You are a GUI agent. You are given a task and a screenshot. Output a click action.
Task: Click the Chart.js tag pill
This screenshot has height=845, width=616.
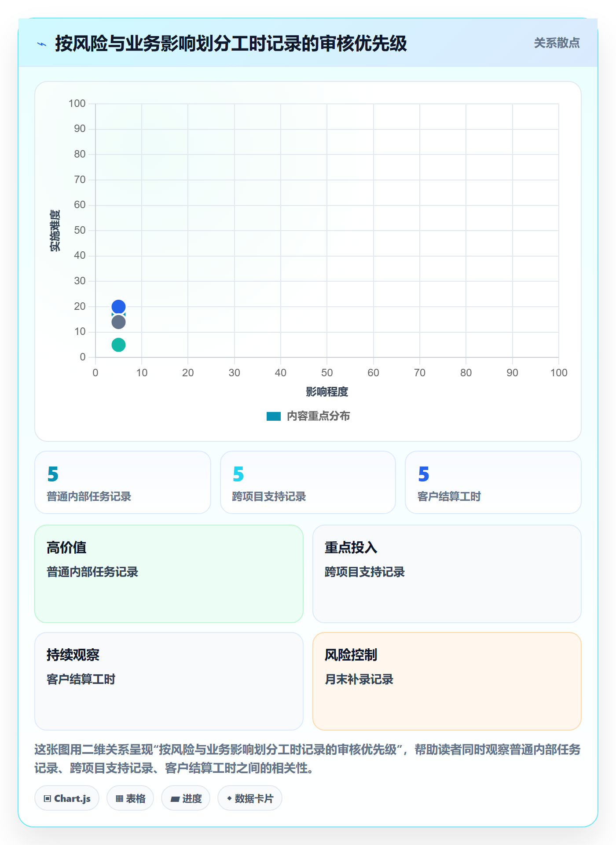pos(67,798)
